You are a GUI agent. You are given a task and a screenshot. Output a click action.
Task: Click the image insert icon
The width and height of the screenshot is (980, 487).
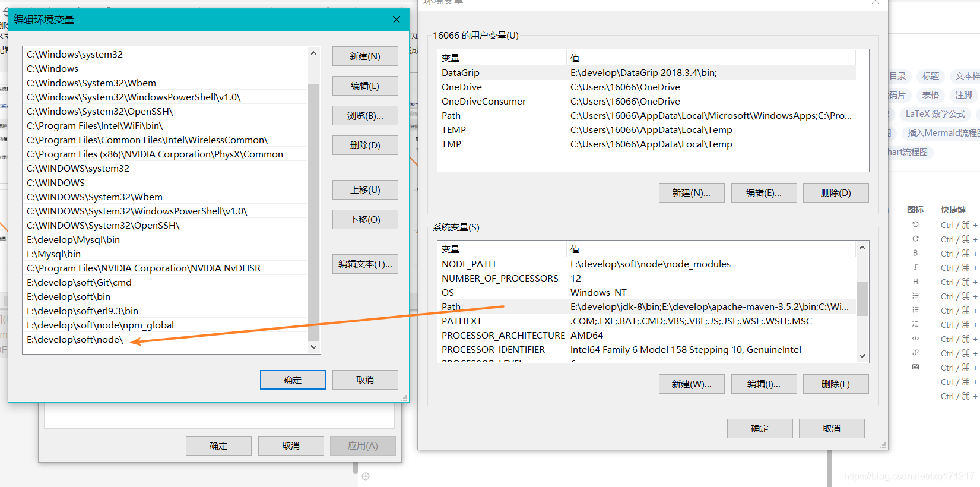point(915,367)
